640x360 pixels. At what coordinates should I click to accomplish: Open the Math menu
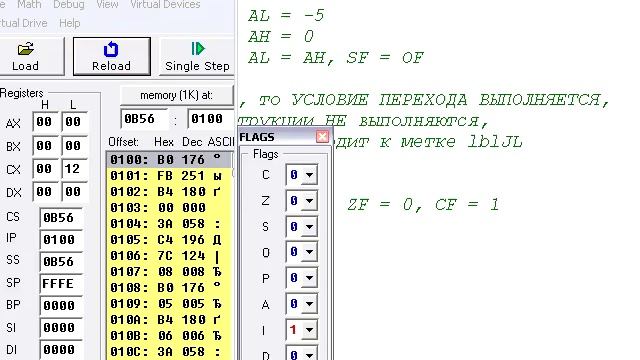(29, 5)
